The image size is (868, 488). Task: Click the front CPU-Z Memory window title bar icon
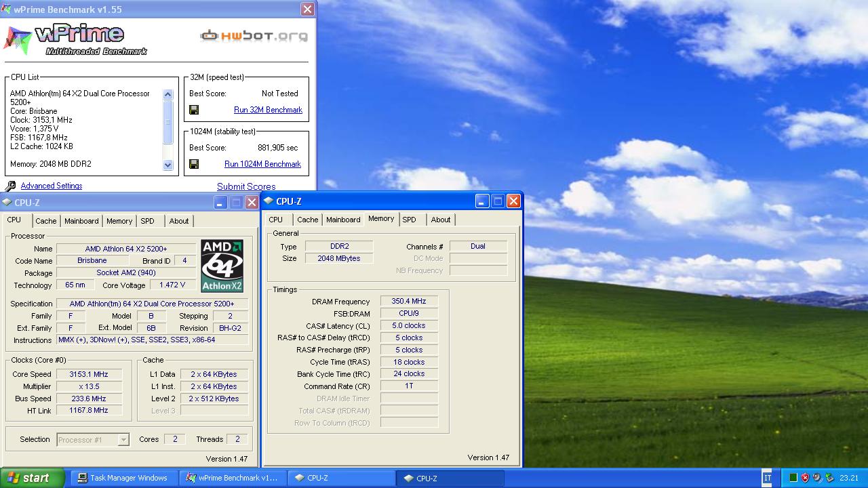[269, 201]
